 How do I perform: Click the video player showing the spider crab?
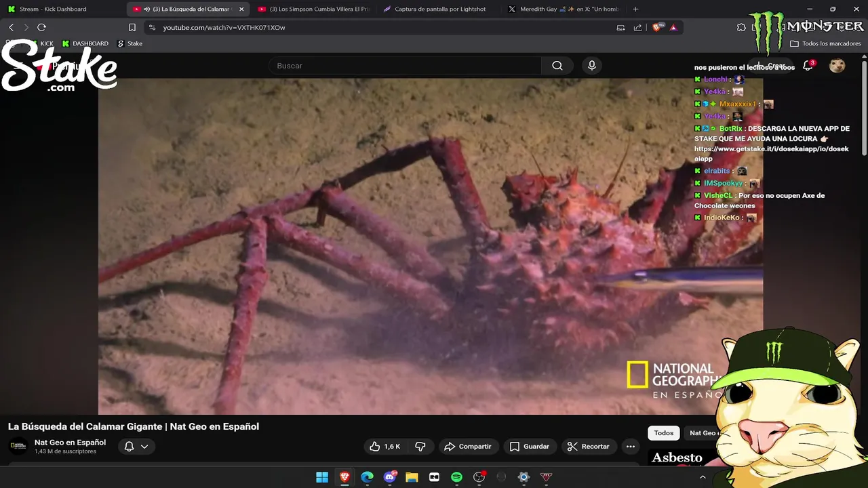pos(431,245)
